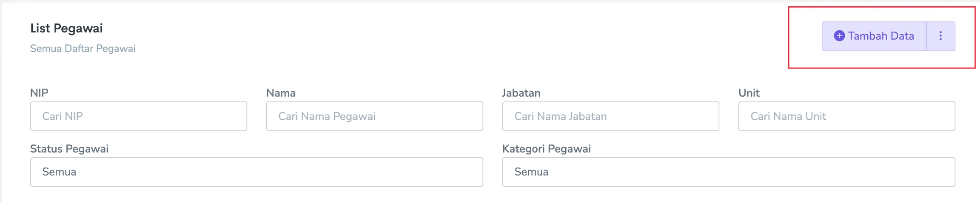Image resolution: width=980 pixels, height=202 pixels.
Task: Click the Status Pegawai label text
Action: tap(69, 149)
